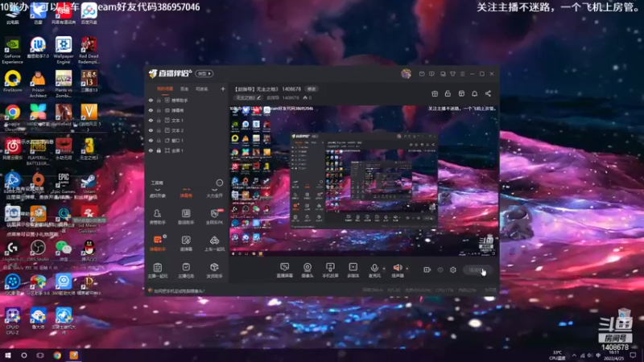Select the Wallpaper Engine desktop shortcut
This screenshot has height=362, width=644.
click(x=64, y=51)
